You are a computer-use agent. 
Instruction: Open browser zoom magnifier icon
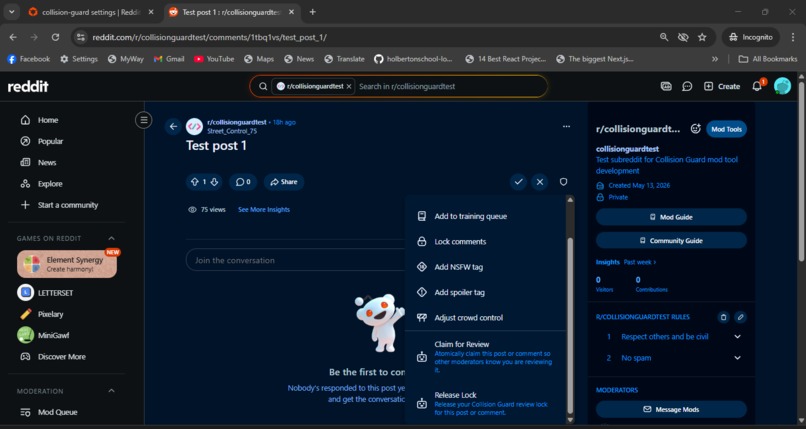[x=664, y=37]
